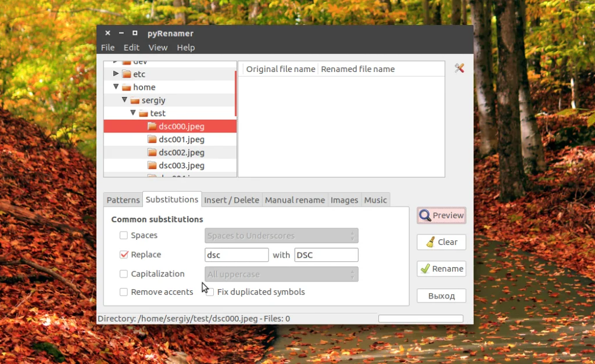Image resolution: width=595 pixels, height=364 pixels.
Task: Expand the etc folder arrow
Action: tap(116, 74)
